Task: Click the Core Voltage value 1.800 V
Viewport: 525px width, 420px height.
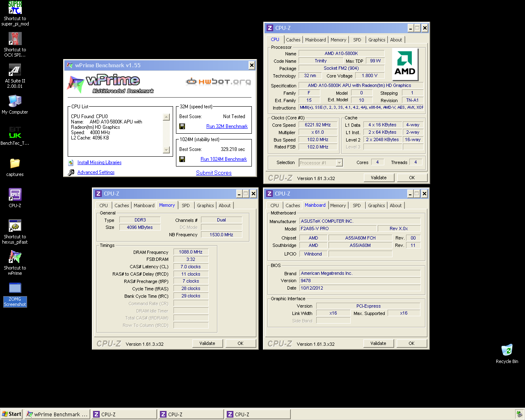Action: coord(370,75)
